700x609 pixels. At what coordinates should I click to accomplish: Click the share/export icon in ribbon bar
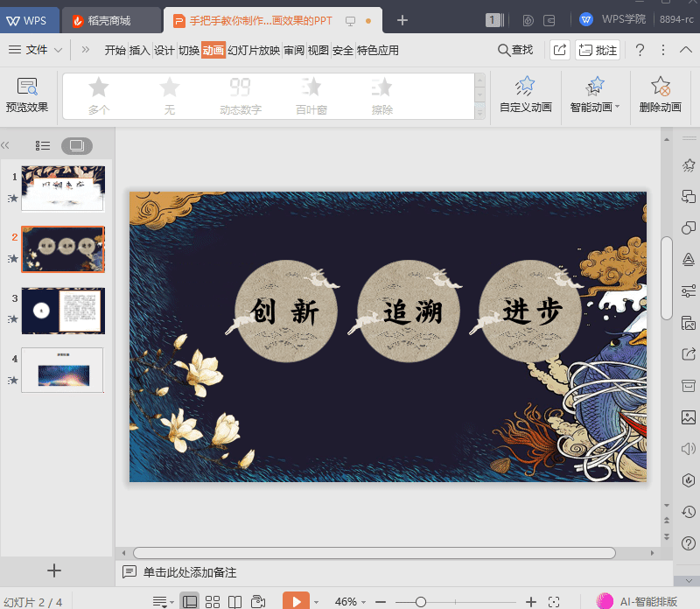(560, 50)
